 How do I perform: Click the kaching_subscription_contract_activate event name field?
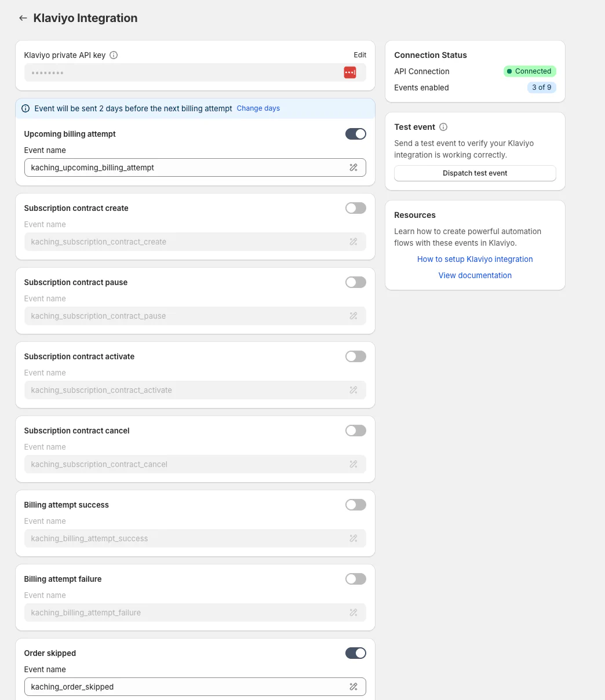tap(195, 390)
